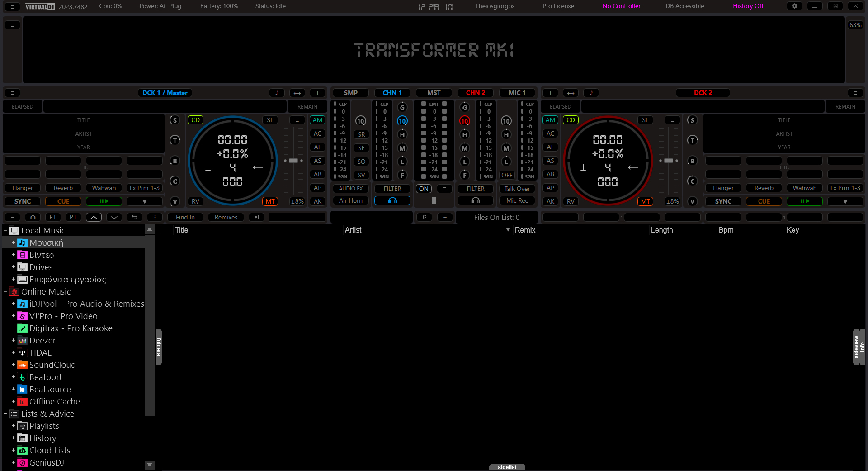Click the skip-to-next icon beside Remixes
Screen dimensions: 868x471
click(256, 217)
